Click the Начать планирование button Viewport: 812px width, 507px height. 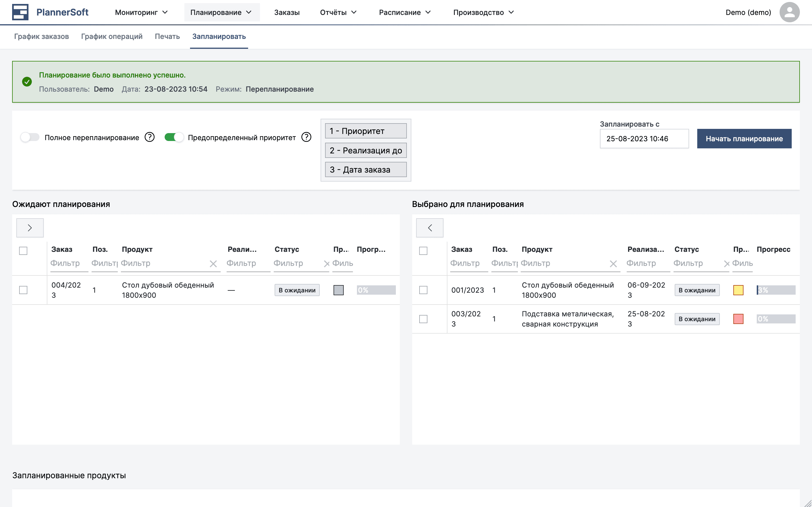pyautogui.click(x=744, y=138)
